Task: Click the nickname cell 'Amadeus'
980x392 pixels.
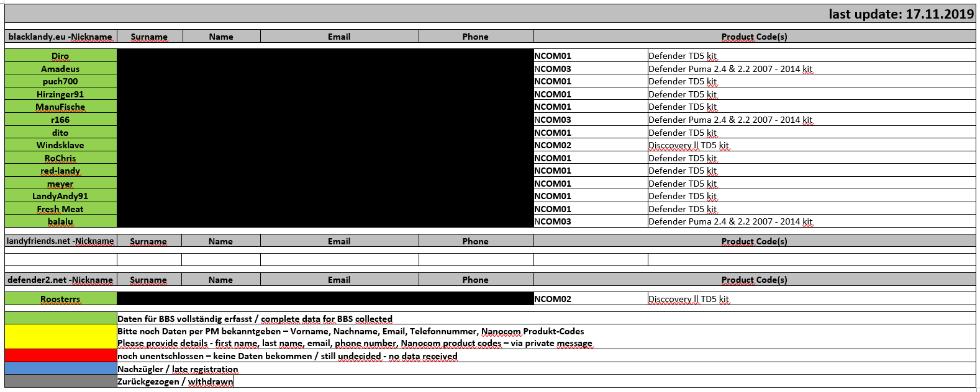Action: pos(60,69)
